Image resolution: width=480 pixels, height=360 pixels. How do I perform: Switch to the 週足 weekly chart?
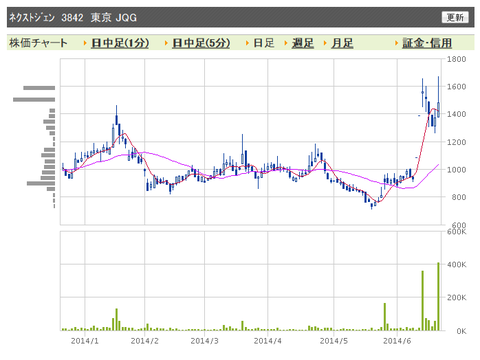[x=303, y=43]
